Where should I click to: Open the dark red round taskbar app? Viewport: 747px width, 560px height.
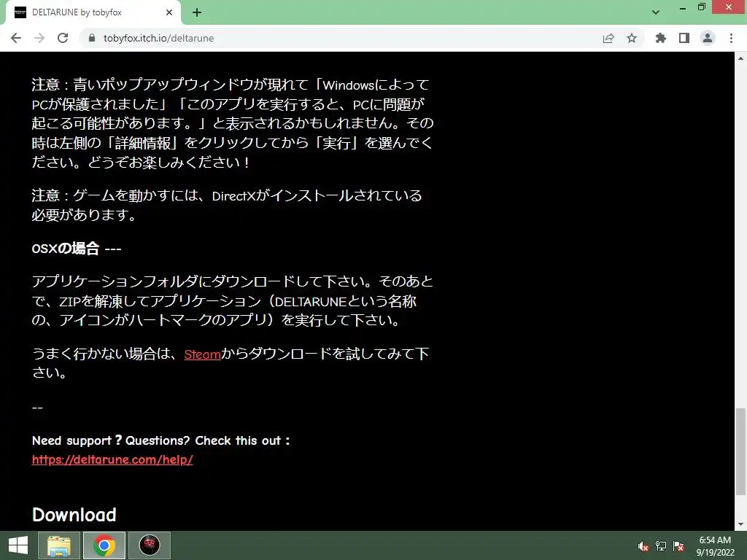(x=149, y=545)
